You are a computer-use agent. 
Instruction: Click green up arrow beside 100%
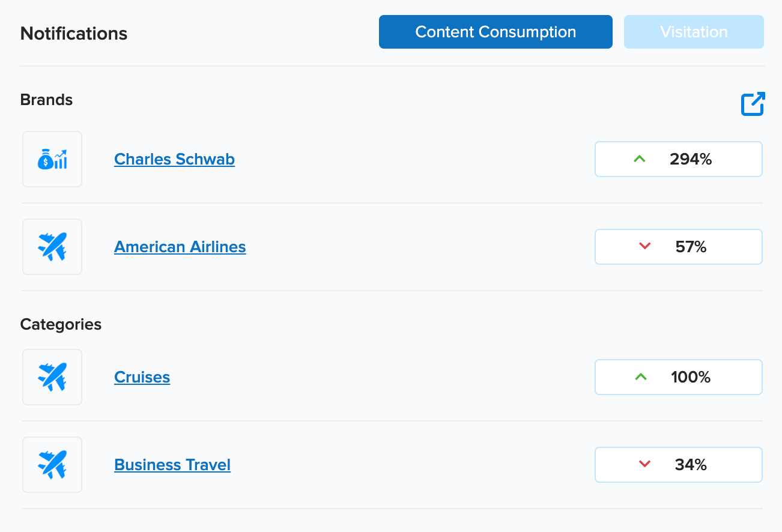(x=641, y=377)
